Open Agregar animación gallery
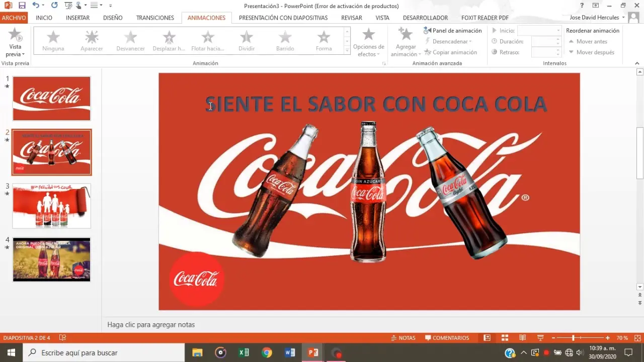The width and height of the screenshot is (644, 362). pyautogui.click(x=406, y=42)
